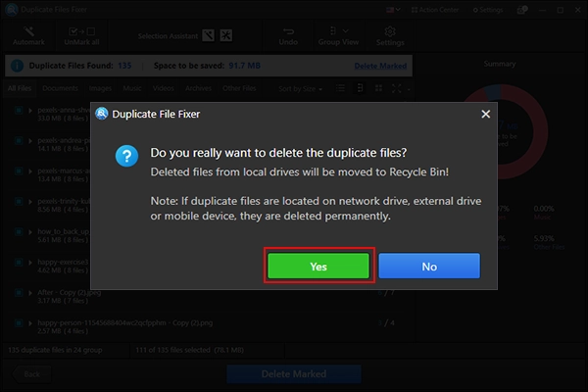
Task: Click the Automark wand icon in the main window
Action: [x=28, y=31]
